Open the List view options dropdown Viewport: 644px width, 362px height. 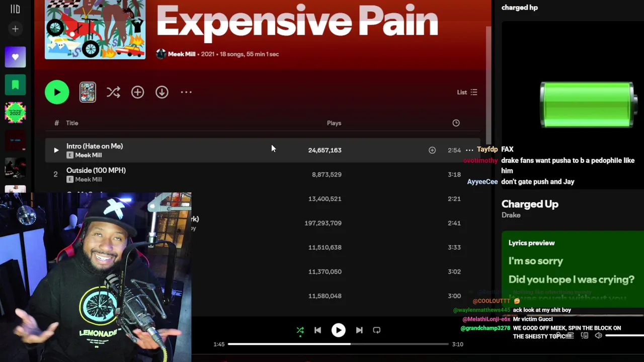coord(467,92)
